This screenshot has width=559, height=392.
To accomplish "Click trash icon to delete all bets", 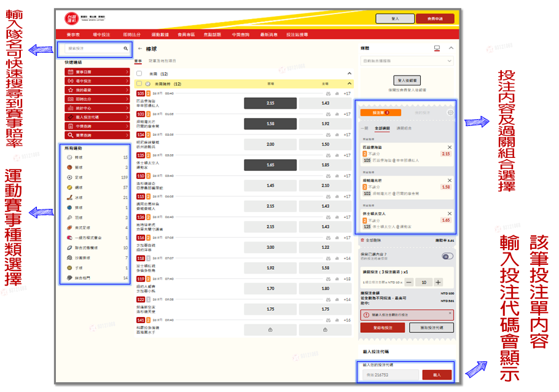I will 362,240.
